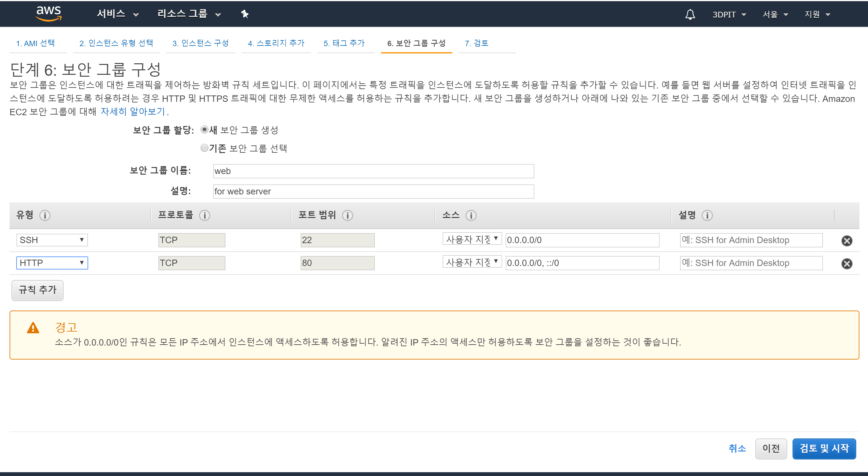Remove the HTTP rule with X icon

click(846, 263)
